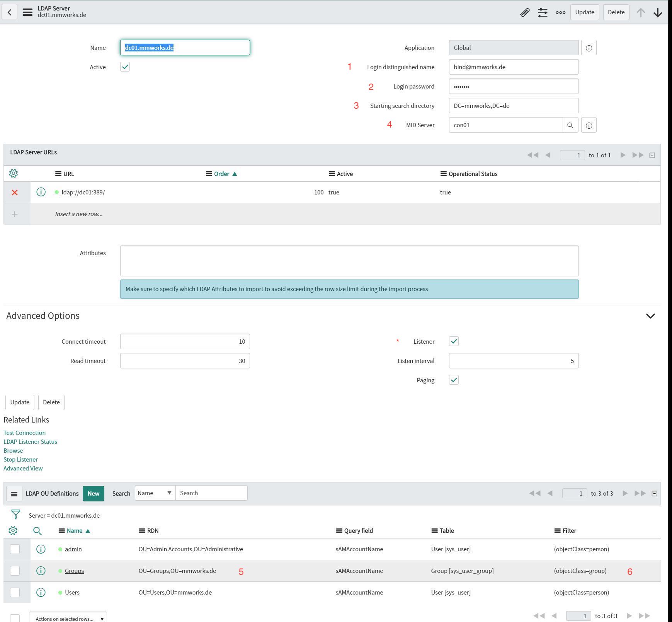
Task: Open the LDAP Server form context menu
Action: pos(27,12)
